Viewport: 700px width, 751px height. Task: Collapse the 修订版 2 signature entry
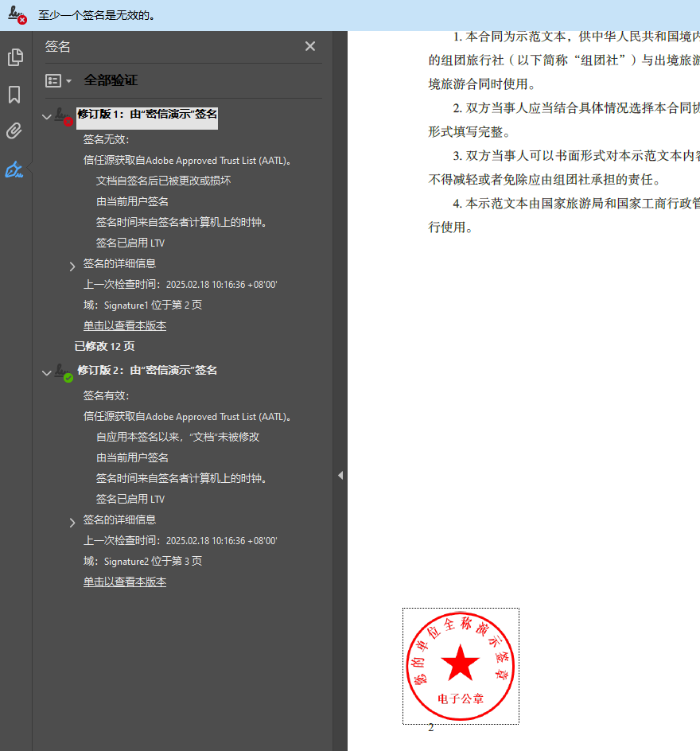point(46,372)
